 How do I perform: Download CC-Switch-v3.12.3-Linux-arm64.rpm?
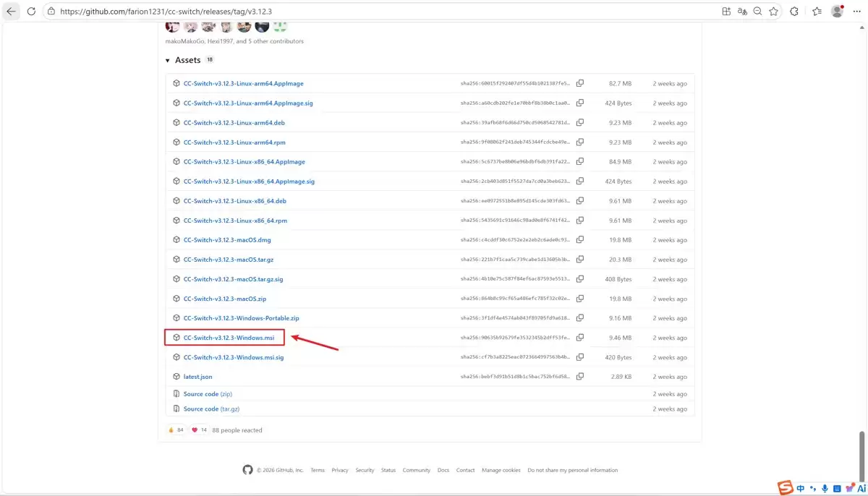[235, 142]
